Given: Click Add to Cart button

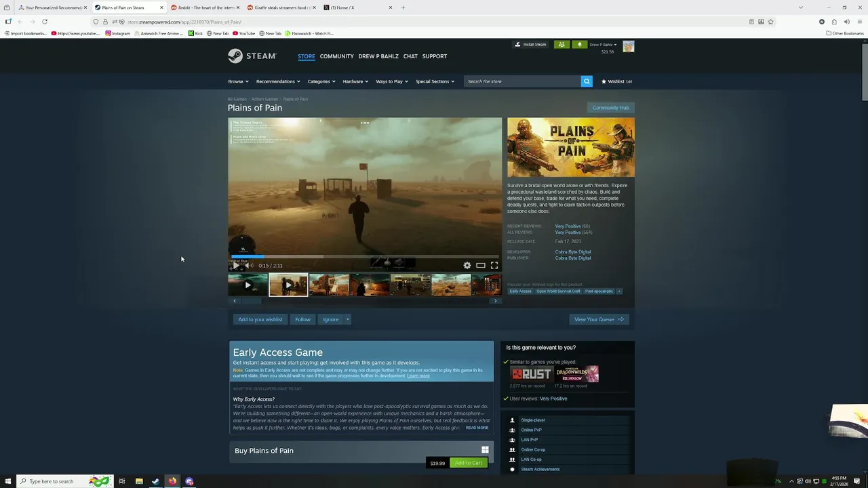Looking at the screenshot, I should (x=469, y=463).
